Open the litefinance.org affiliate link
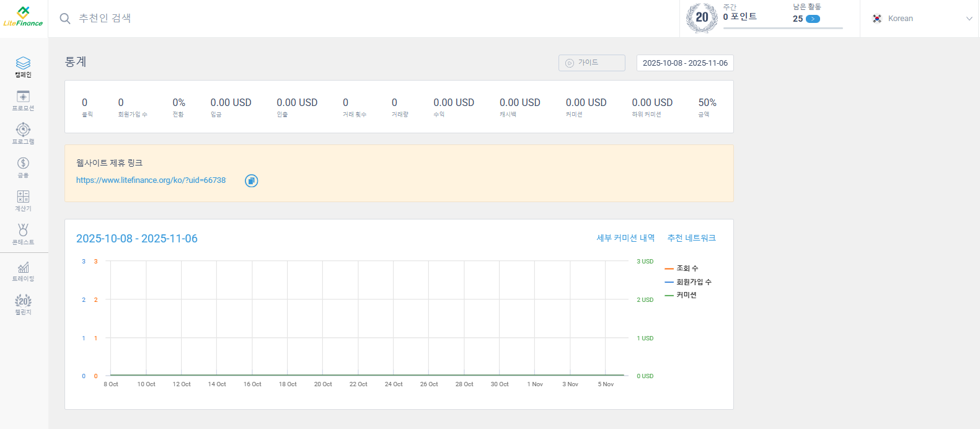This screenshot has width=980, height=429. pyautogui.click(x=151, y=180)
